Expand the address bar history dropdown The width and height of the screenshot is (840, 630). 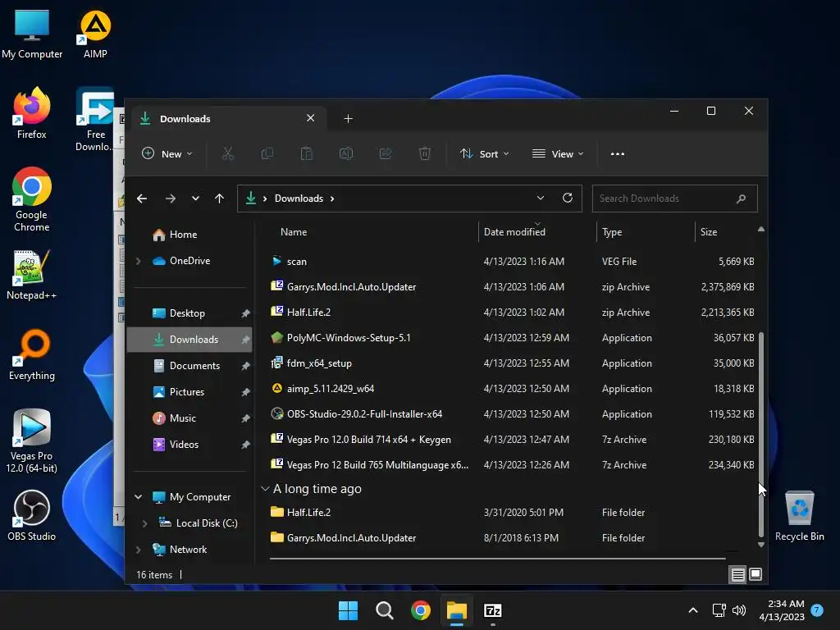[541, 199]
